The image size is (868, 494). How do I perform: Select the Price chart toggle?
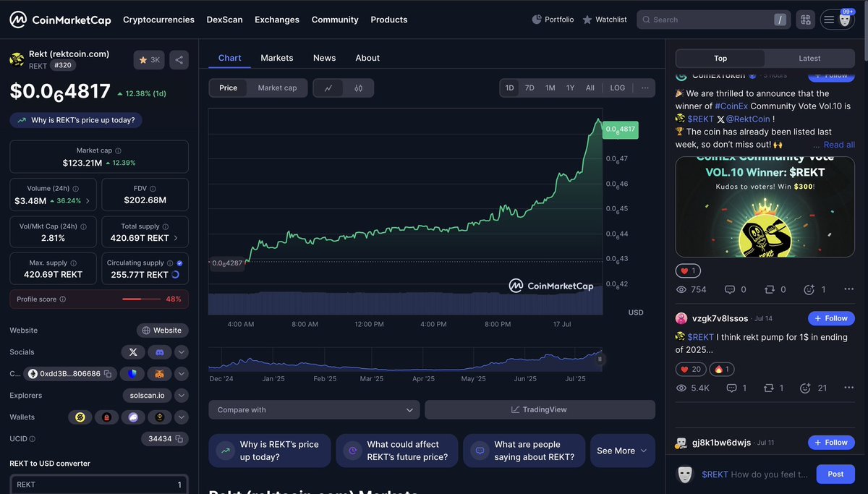(x=229, y=88)
